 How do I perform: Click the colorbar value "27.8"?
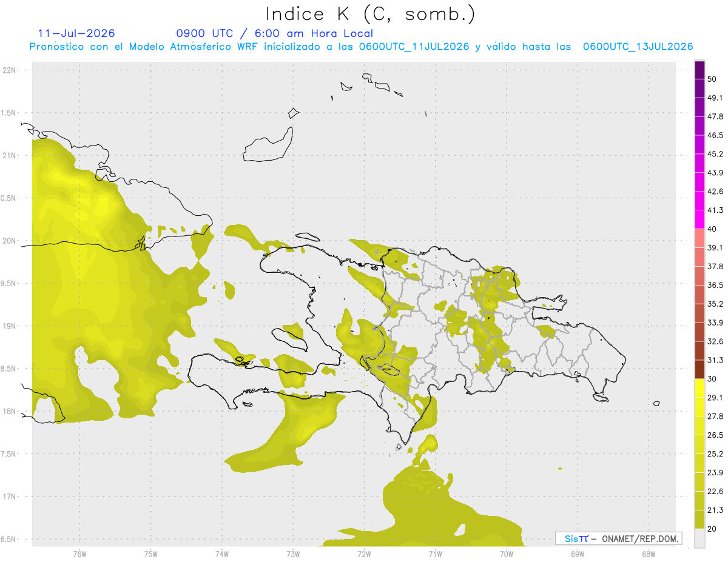pyautogui.click(x=715, y=416)
